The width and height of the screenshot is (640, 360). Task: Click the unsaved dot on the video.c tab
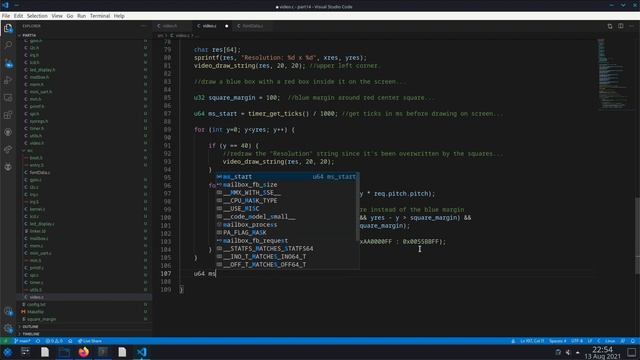[227, 26]
